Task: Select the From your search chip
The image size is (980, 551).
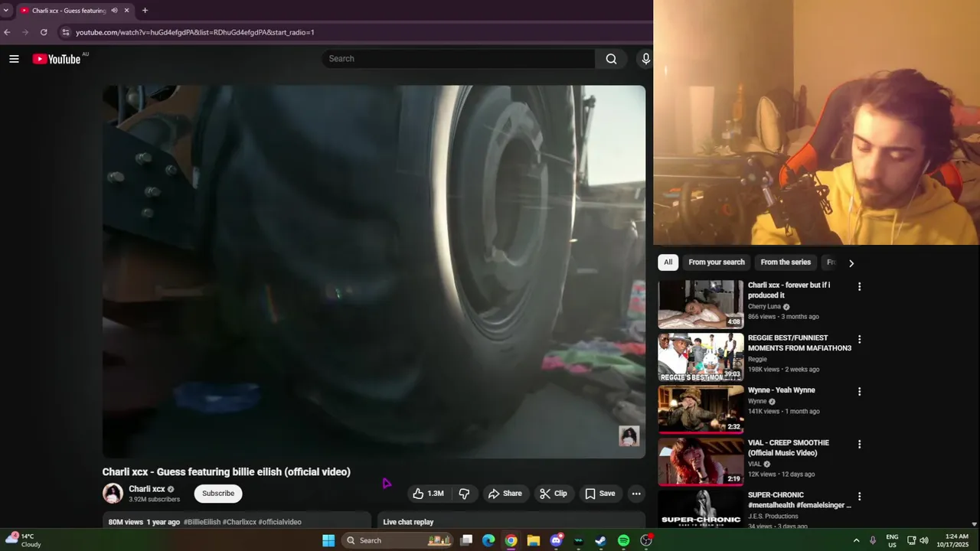Action: tap(717, 262)
